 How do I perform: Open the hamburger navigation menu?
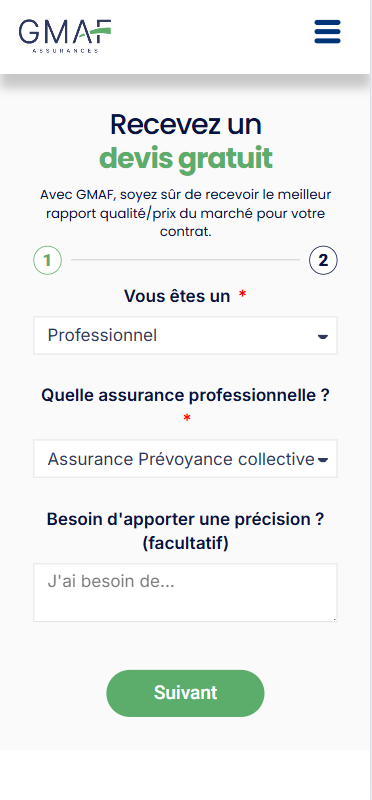click(x=327, y=32)
